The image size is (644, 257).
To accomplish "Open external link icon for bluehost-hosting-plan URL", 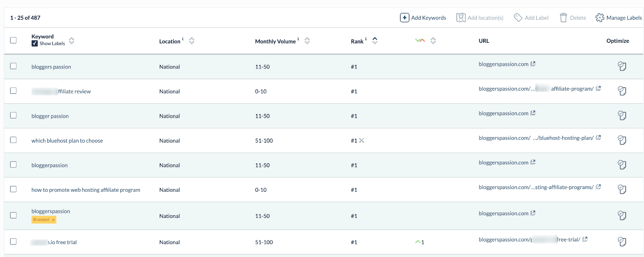I will (598, 137).
